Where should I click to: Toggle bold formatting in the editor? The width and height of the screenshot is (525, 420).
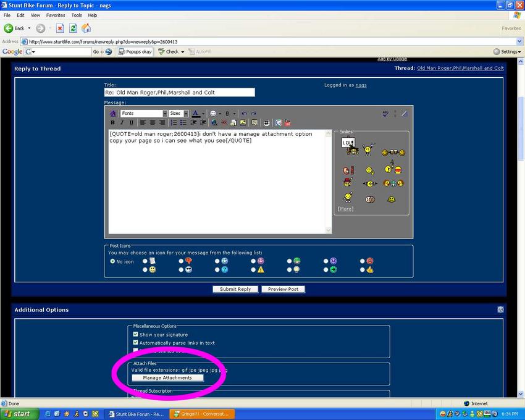[112, 123]
